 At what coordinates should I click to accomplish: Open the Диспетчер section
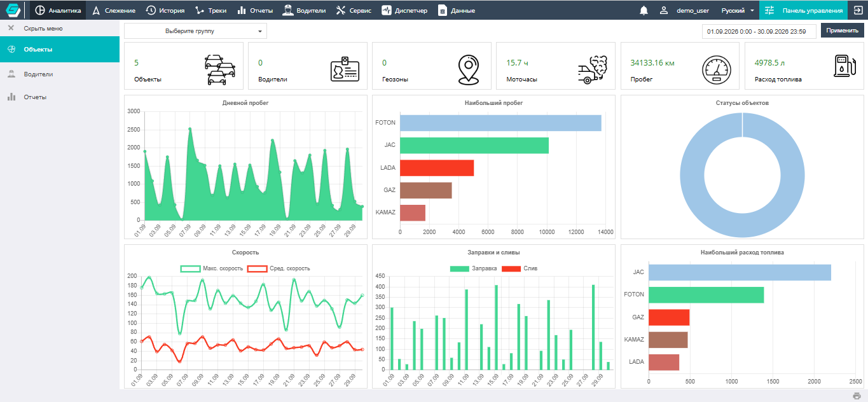404,10
